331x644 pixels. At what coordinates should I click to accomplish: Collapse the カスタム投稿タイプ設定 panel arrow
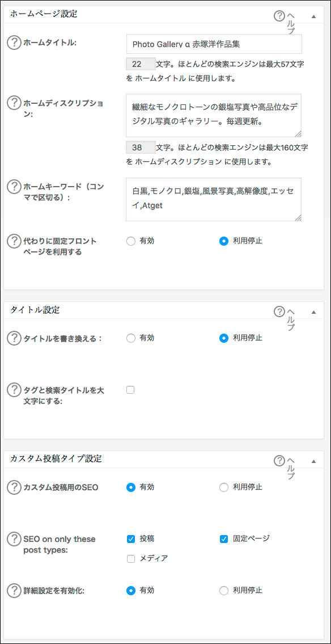(x=314, y=461)
